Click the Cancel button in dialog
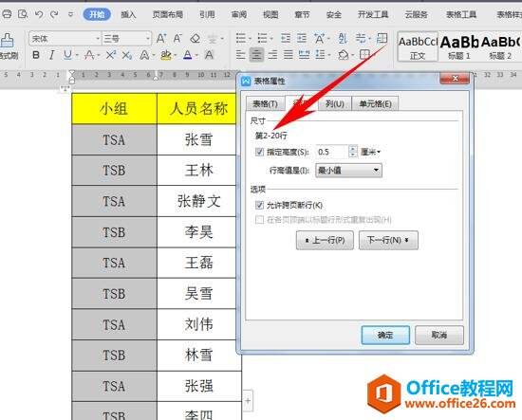 click(x=439, y=335)
